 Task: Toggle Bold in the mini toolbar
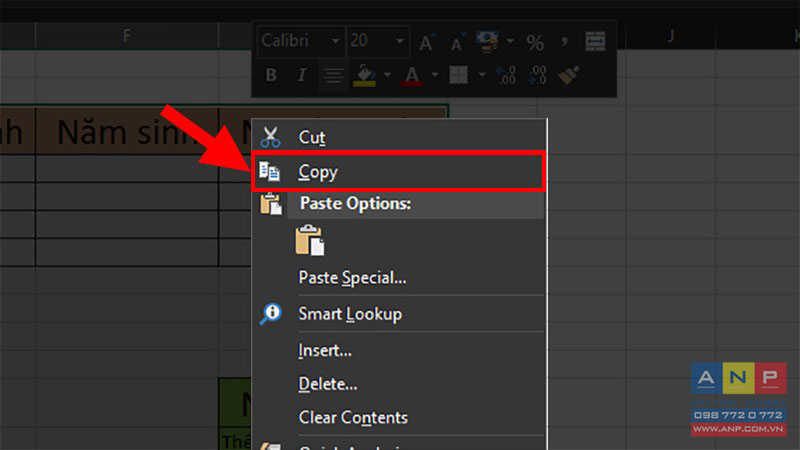(x=271, y=75)
